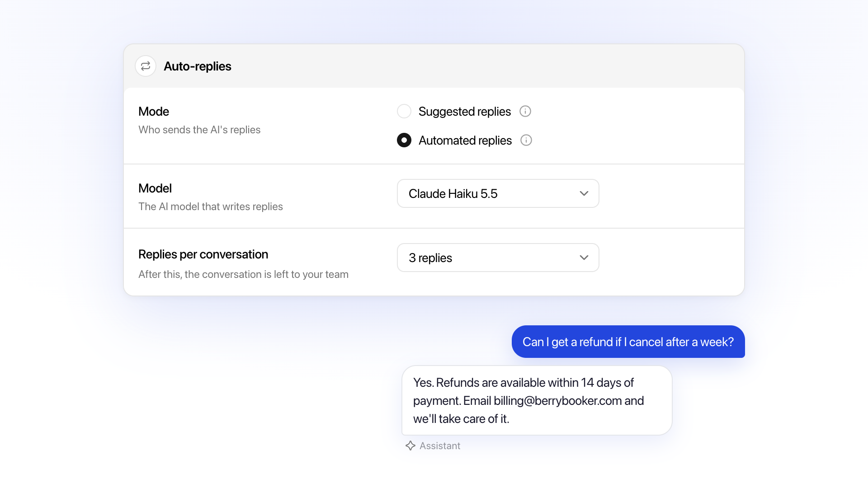Click the Model setting label

[155, 188]
